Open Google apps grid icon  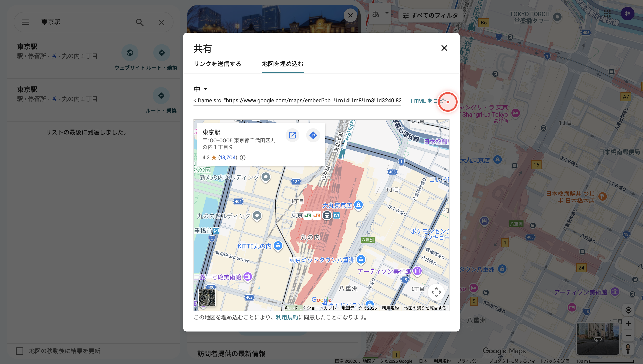tap(607, 14)
